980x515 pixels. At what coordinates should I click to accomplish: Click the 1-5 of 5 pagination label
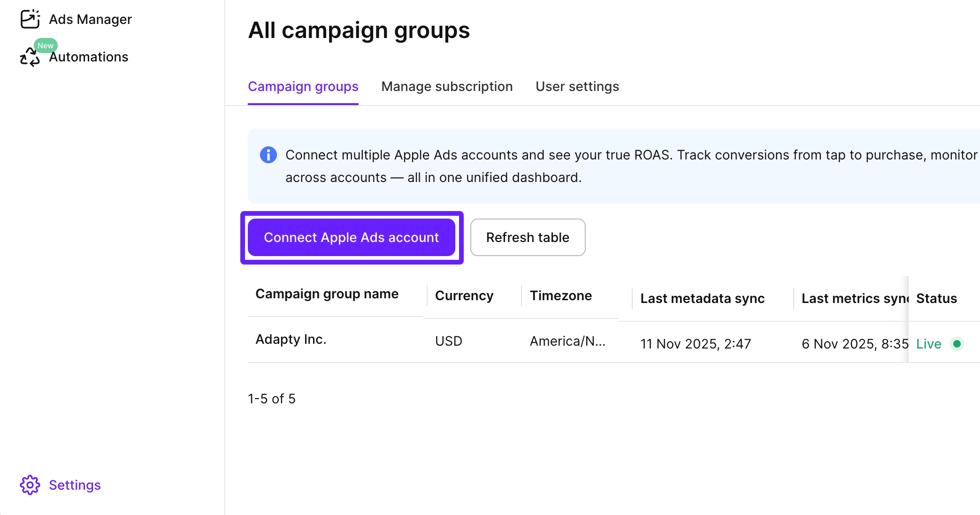pyautogui.click(x=272, y=398)
